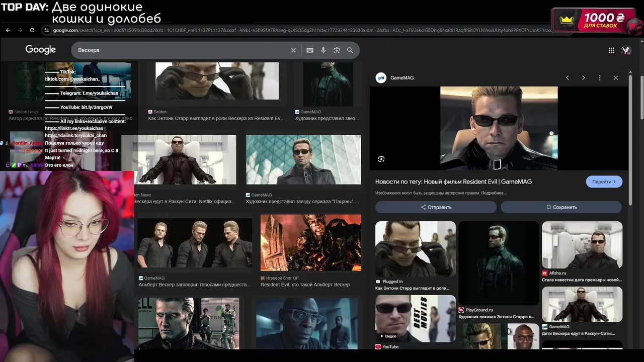Open the Resident Evil GameMAG title link

click(x=453, y=182)
